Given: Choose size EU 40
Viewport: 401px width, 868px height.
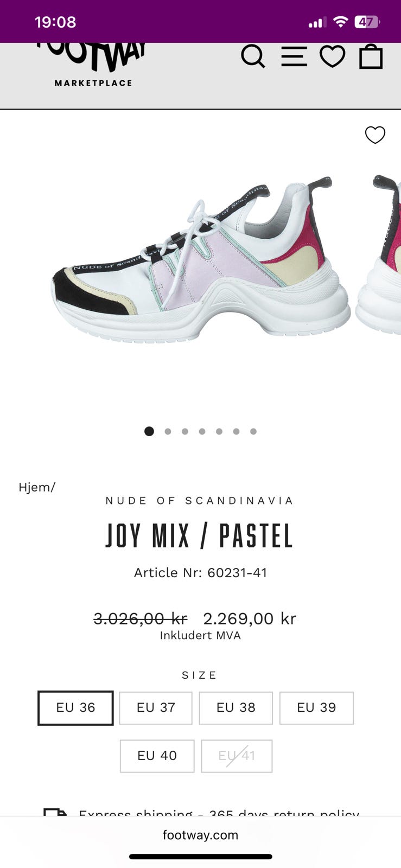Looking at the screenshot, I should 157,756.
